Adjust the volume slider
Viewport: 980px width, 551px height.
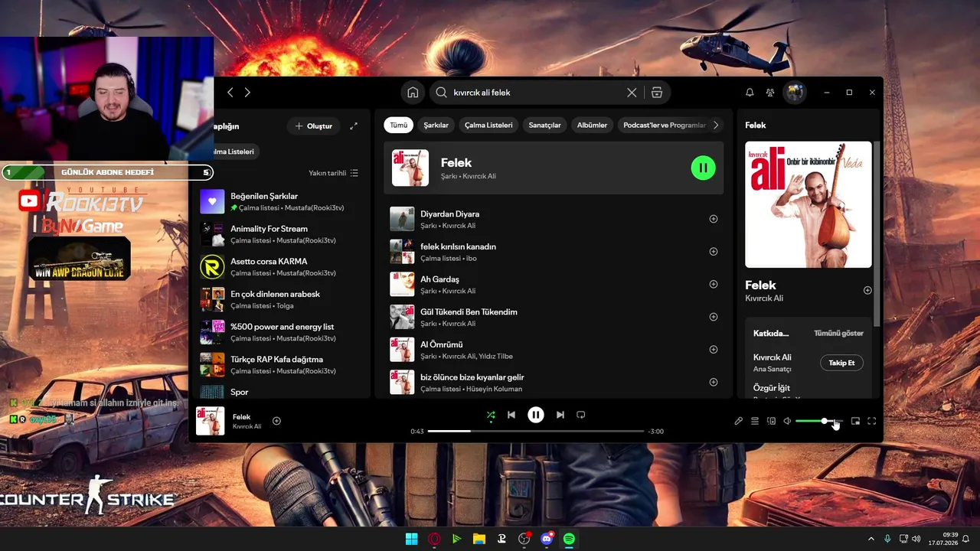click(x=818, y=421)
